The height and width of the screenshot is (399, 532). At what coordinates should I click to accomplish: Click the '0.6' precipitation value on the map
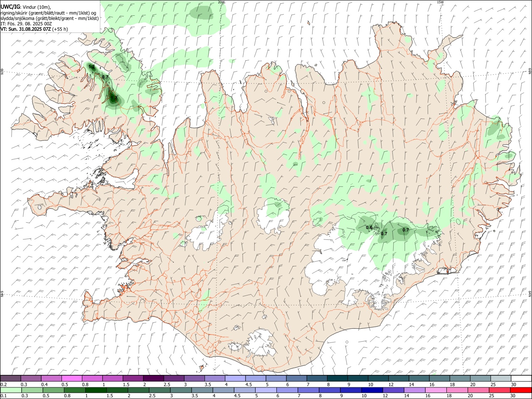pos(369,227)
